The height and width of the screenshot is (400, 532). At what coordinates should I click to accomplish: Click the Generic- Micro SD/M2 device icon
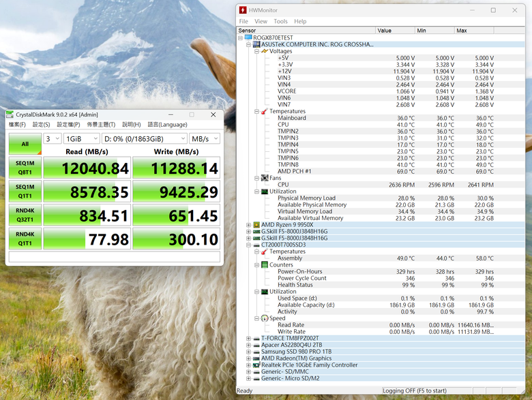click(x=256, y=379)
